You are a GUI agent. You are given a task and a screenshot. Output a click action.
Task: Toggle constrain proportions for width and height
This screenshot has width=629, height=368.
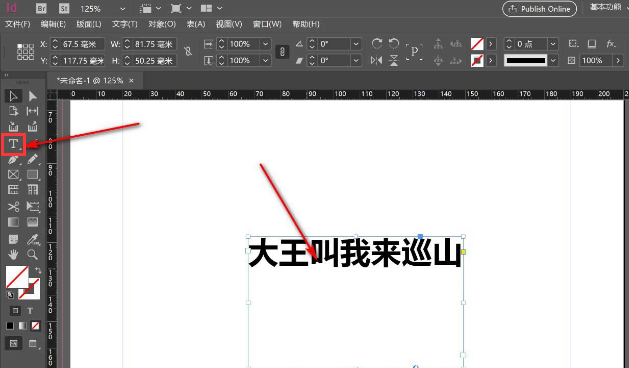(x=188, y=51)
